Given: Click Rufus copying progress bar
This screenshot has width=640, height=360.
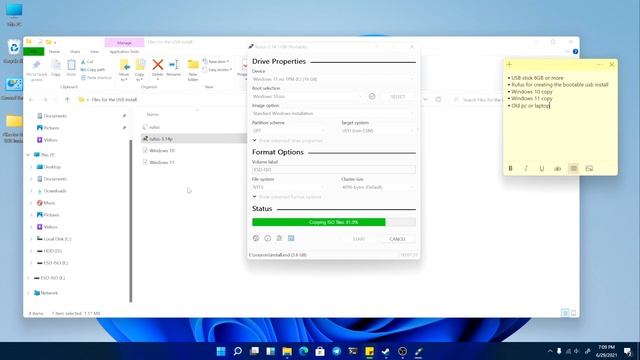Looking at the screenshot, I should [334, 222].
